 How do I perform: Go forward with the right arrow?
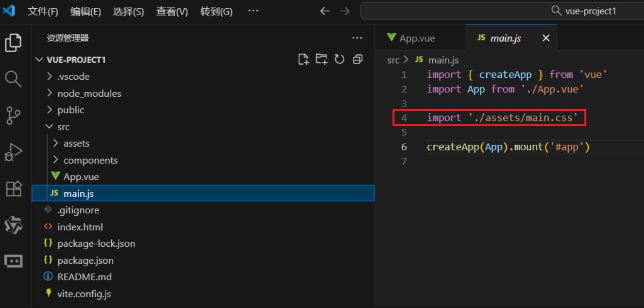point(345,11)
